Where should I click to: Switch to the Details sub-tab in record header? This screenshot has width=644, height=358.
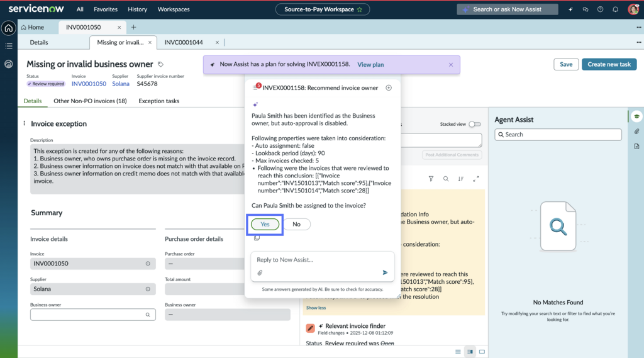click(x=39, y=42)
